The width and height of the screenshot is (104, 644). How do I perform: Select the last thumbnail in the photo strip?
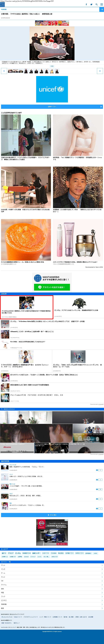pos(57,71)
